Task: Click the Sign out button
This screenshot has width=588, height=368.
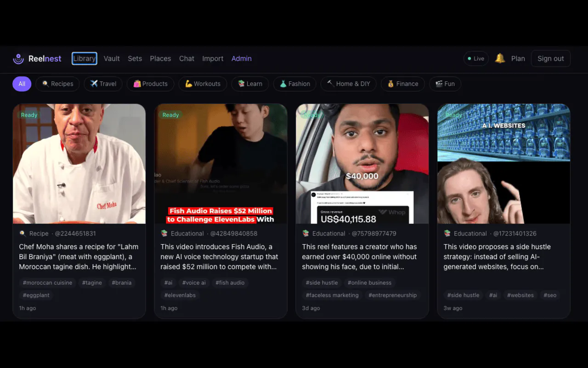Action: 551,58
